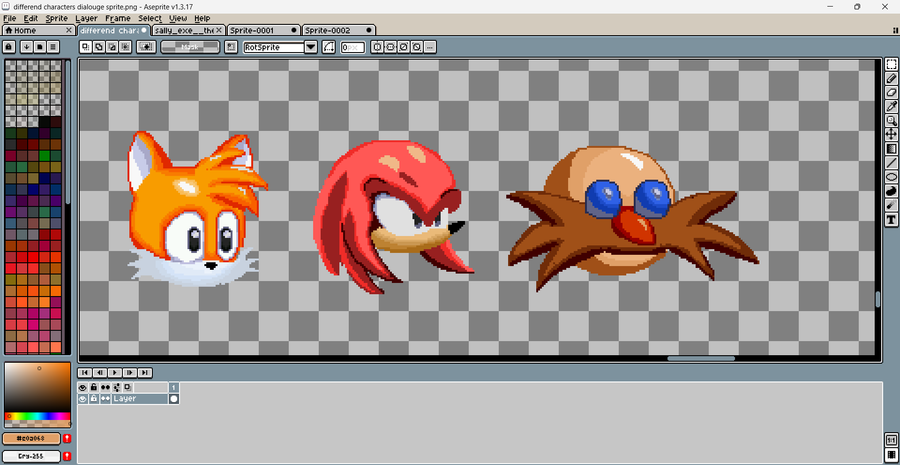The width and height of the screenshot is (900, 465).
Task: Click the pivot visibility icon
Action: [231, 47]
